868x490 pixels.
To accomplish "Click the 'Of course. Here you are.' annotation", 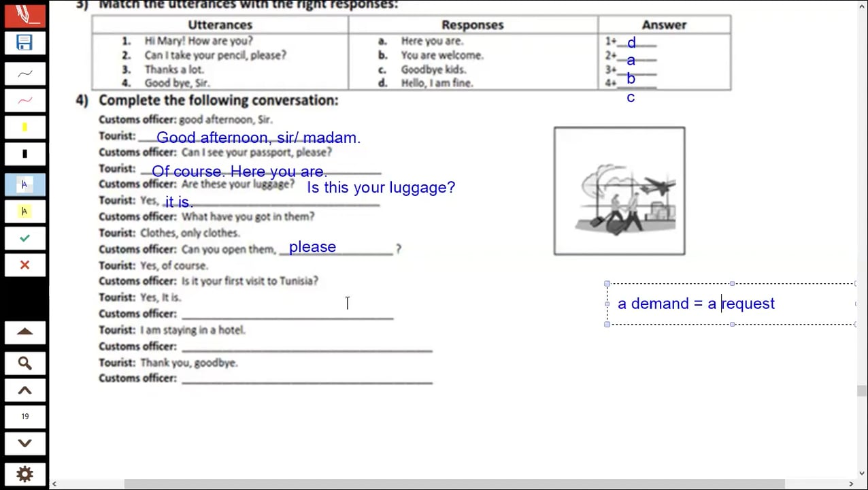I will pos(239,171).
